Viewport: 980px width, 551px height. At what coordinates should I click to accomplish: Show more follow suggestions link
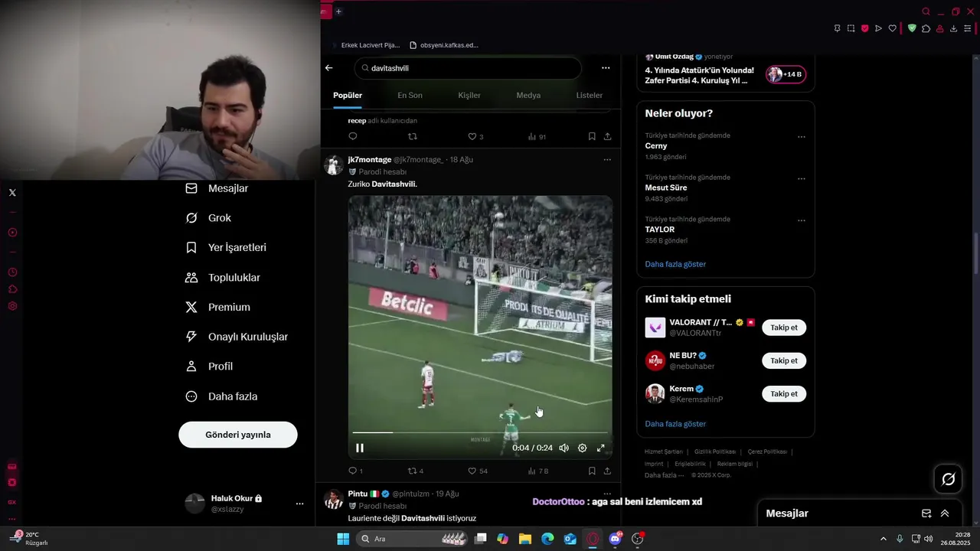tap(675, 424)
